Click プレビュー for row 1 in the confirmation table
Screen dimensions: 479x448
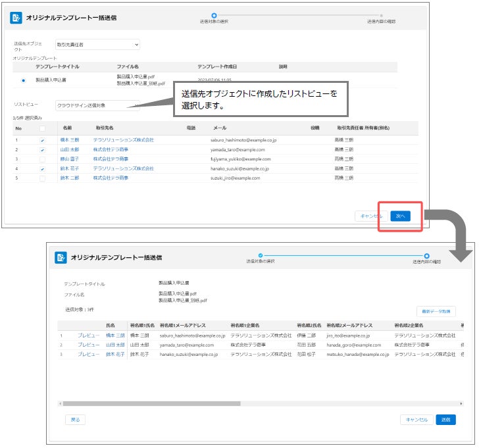click(89, 336)
